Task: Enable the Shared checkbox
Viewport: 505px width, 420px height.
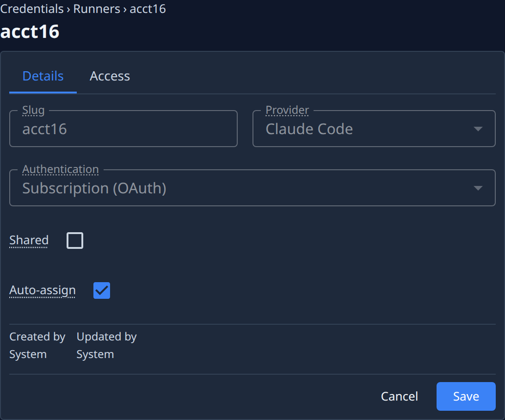Action: 75,240
